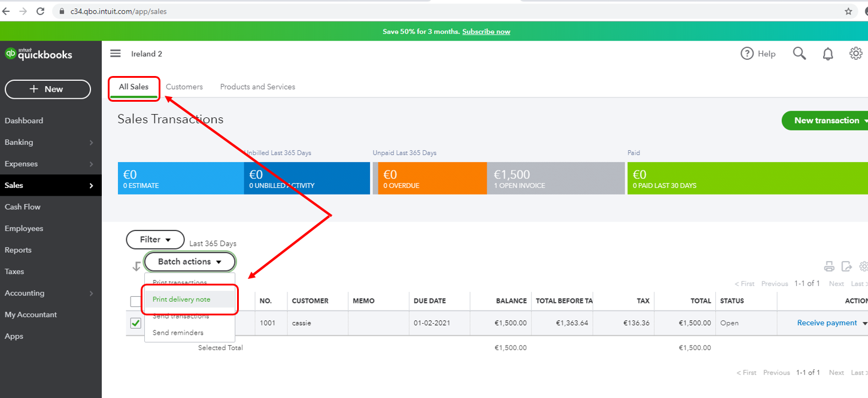
Task: Sort by the DUE DATE column header
Action: point(430,301)
